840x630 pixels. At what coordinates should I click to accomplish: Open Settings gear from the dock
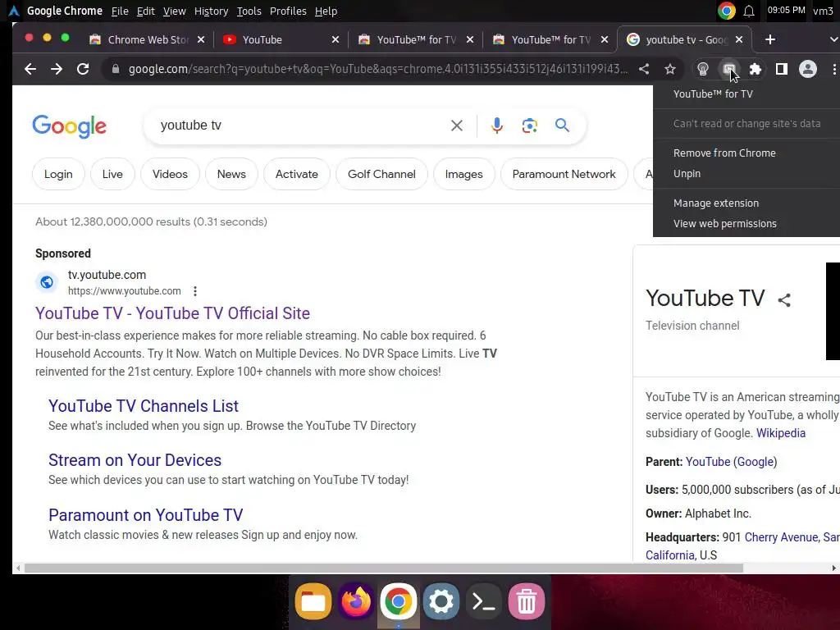(x=441, y=601)
